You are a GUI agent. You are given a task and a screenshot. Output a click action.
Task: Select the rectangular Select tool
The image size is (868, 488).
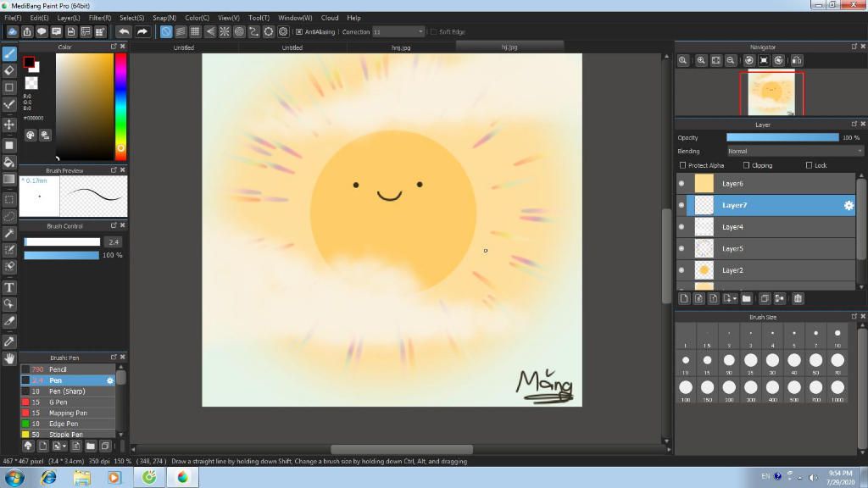click(x=9, y=199)
